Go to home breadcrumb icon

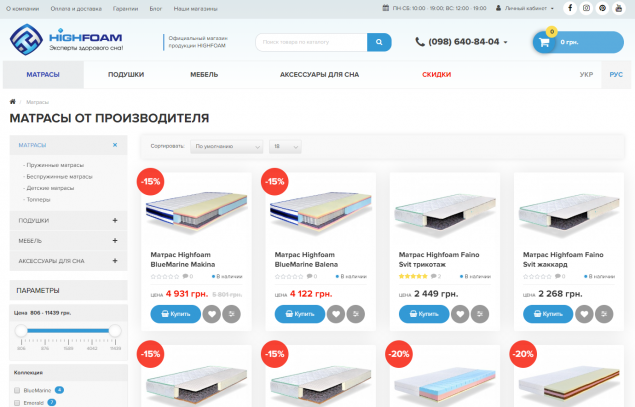click(x=13, y=102)
